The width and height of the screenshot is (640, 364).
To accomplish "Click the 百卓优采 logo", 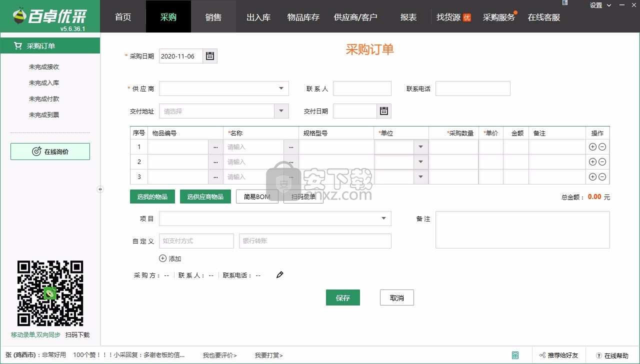I will point(50,16).
